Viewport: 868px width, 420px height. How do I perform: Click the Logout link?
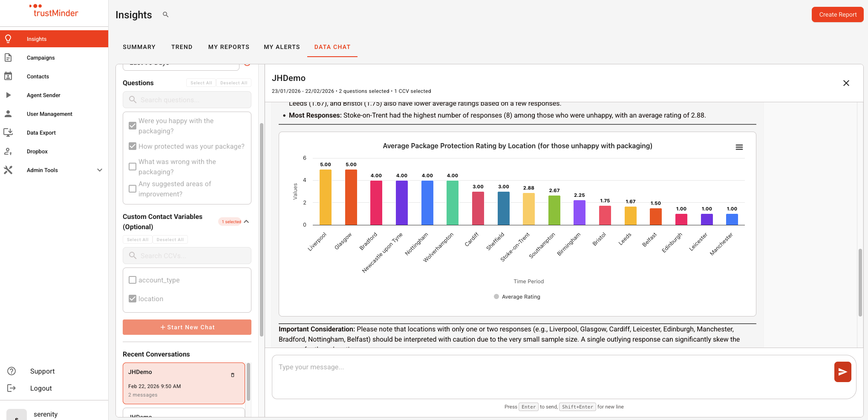pos(41,388)
